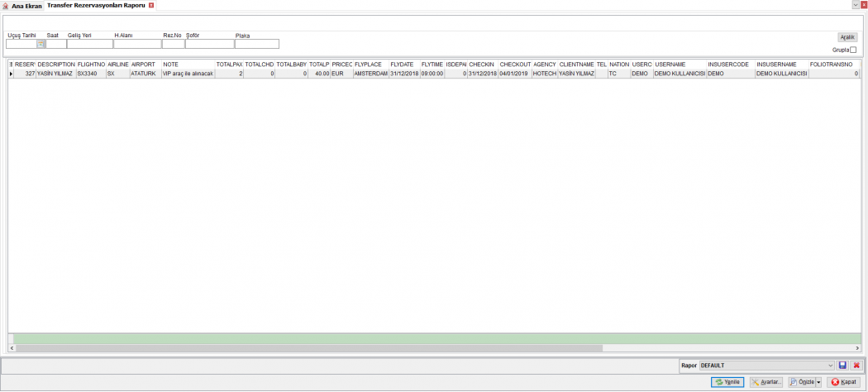
Task: Select the cell 'EUR'
Action: click(341, 73)
